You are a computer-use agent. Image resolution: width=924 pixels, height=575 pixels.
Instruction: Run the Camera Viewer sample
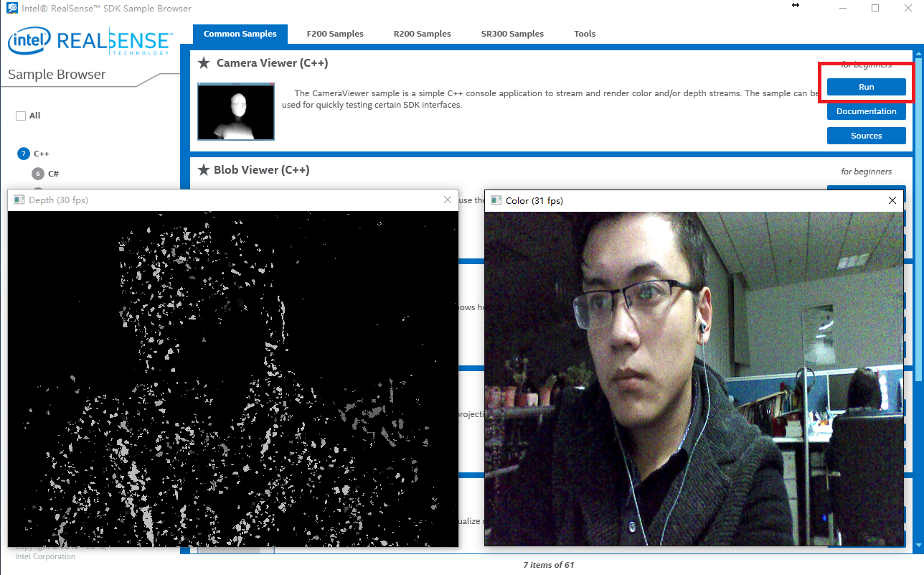pyautogui.click(x=866, y=87)
